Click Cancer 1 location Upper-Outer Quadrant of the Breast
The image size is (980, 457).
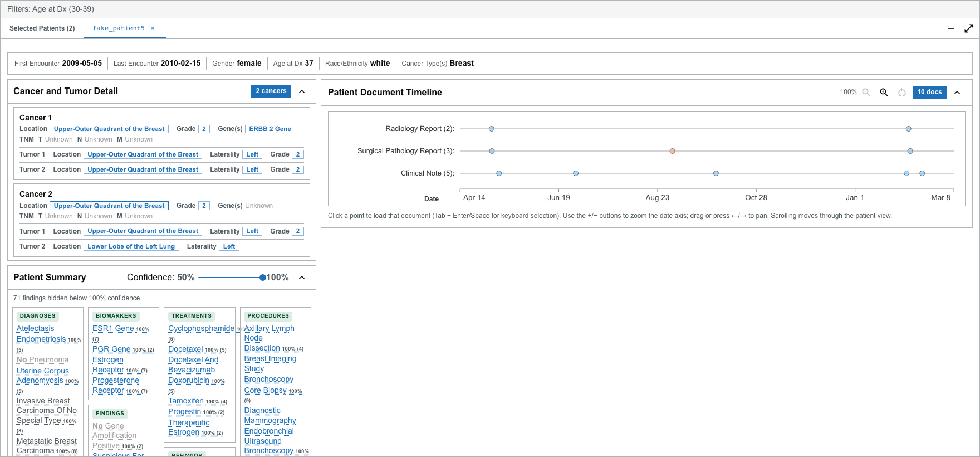coord(109,129)
